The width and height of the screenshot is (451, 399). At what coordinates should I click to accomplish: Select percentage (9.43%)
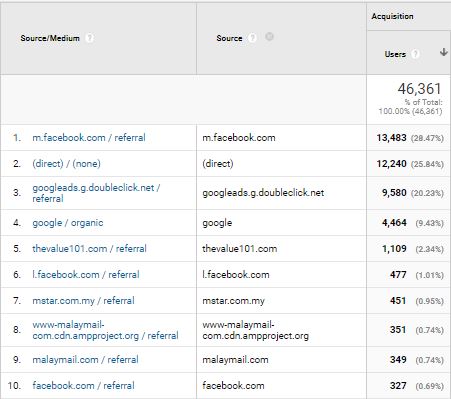pos(430,223)
